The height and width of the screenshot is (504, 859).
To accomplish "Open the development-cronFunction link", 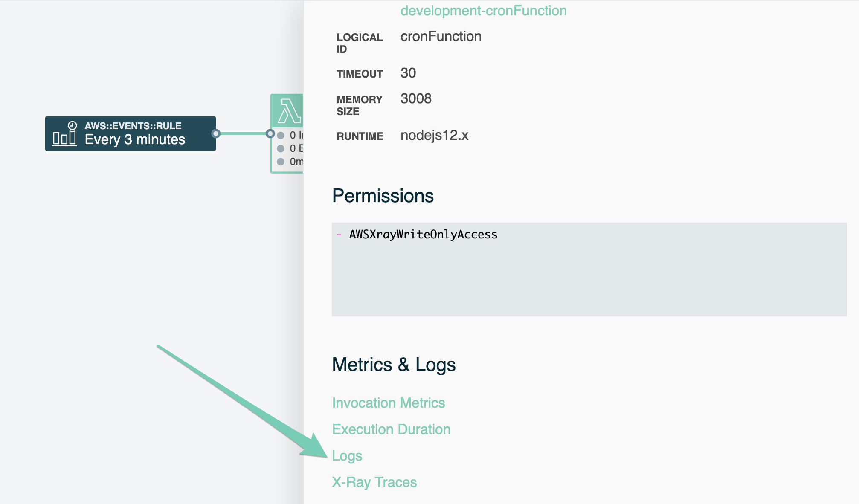I will tap(483, 11).
